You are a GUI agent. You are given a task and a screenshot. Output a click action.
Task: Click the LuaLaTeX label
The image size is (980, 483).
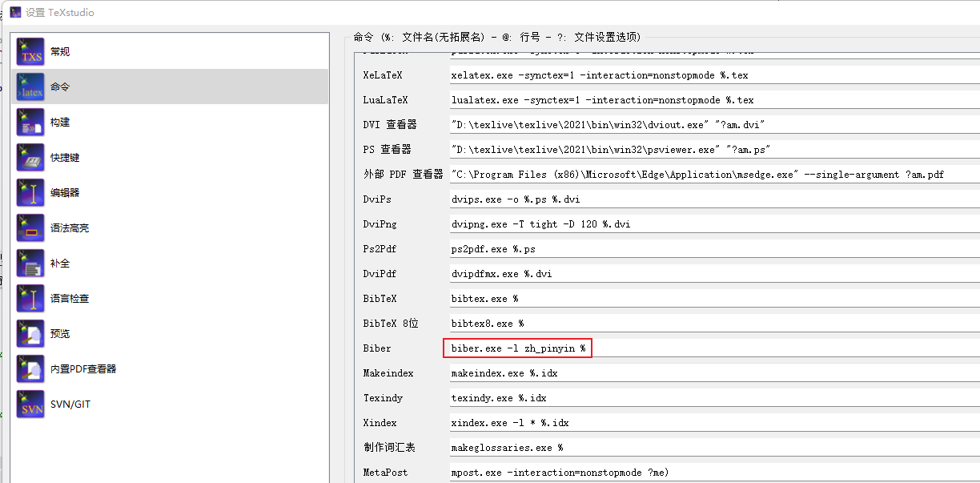tap(385, 100)
